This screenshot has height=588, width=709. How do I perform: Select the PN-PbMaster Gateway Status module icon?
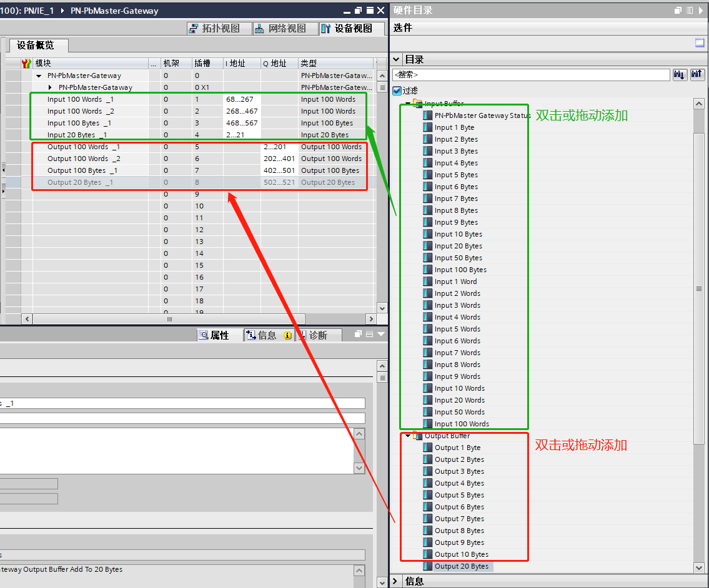tap(428, 115)
